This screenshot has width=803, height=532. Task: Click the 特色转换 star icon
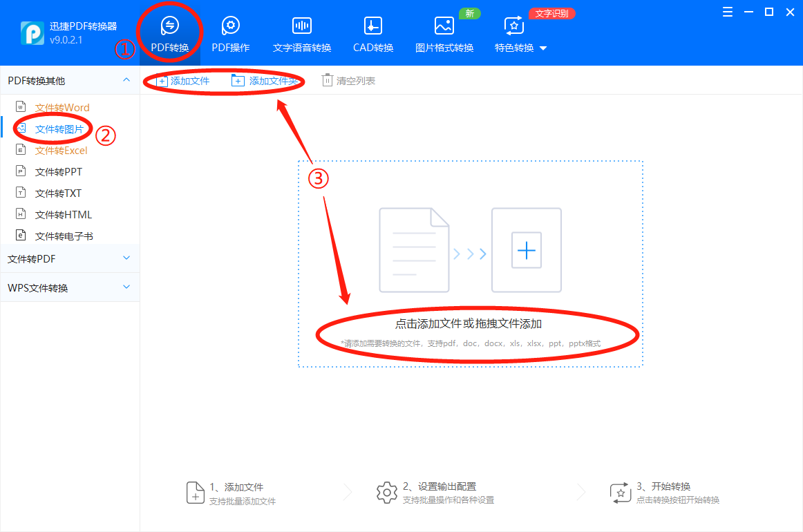click(513, 25)
